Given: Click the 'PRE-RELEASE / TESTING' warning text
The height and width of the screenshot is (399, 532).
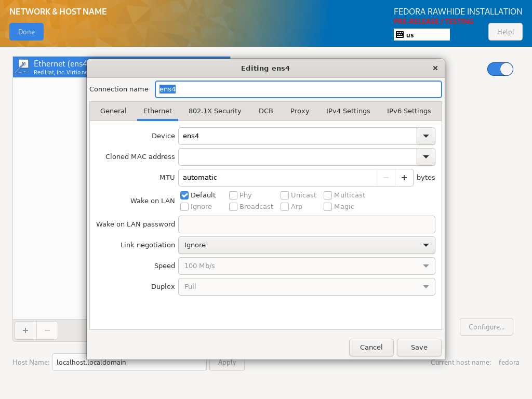Looking at the screenshot, I should [x=434, y=21].
